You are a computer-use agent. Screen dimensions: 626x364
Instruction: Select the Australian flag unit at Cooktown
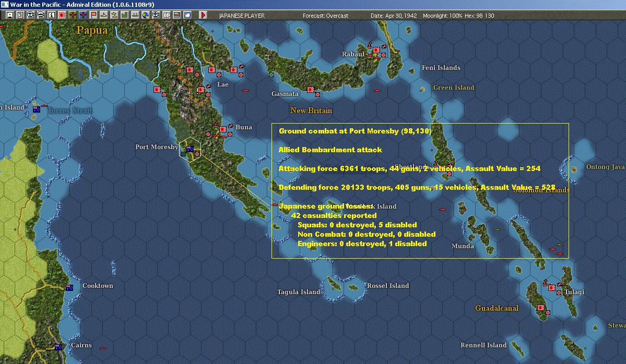69,287
